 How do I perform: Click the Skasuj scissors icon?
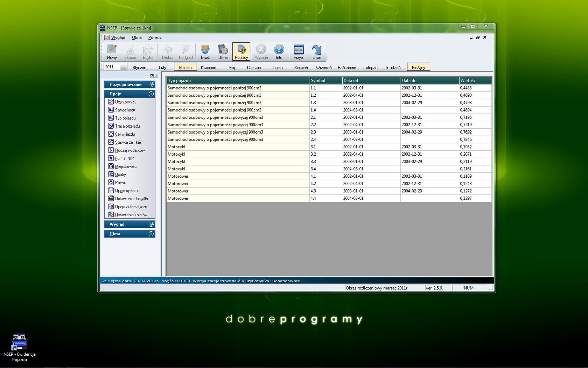130,52
